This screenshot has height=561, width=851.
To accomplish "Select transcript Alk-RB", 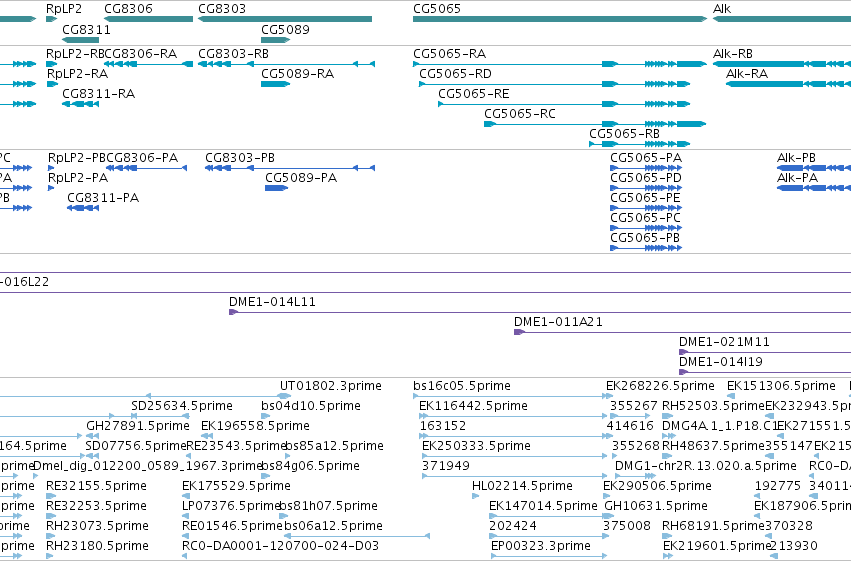I will (x=782, y=64).
